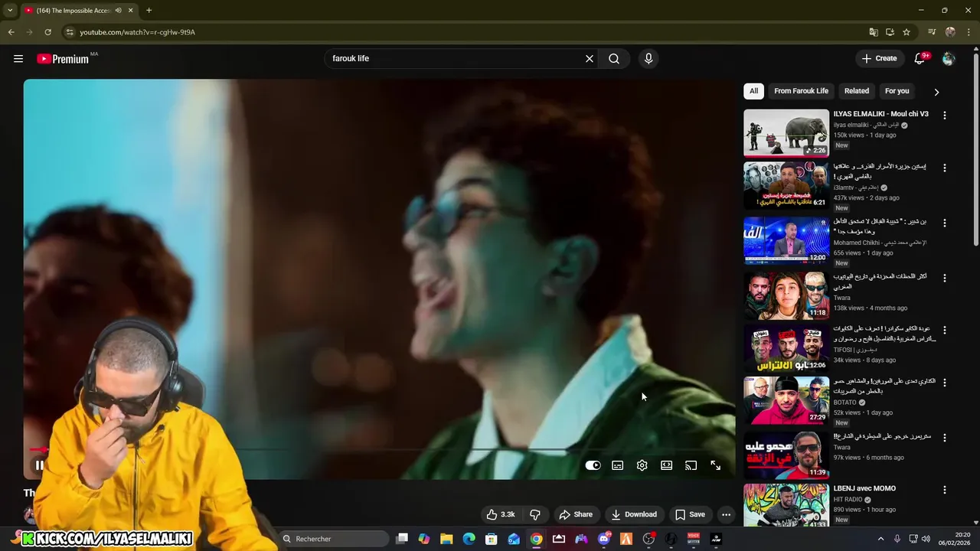The image size is (980, 551).
Task: Open File Explorer from taskbar
Action: click(446, 539)
